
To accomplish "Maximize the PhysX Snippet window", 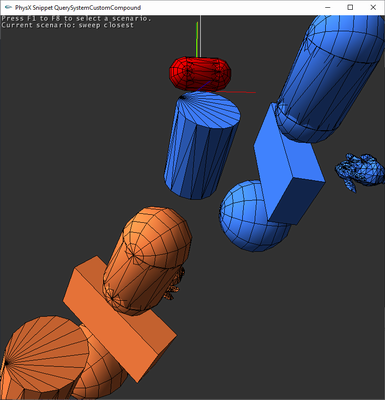I will coord(350,7).
